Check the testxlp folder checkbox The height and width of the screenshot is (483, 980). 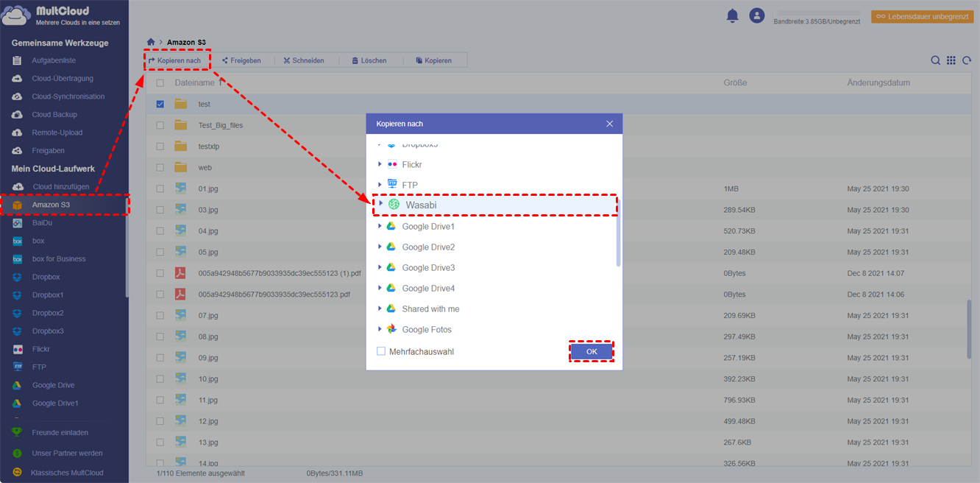(160, 147)
